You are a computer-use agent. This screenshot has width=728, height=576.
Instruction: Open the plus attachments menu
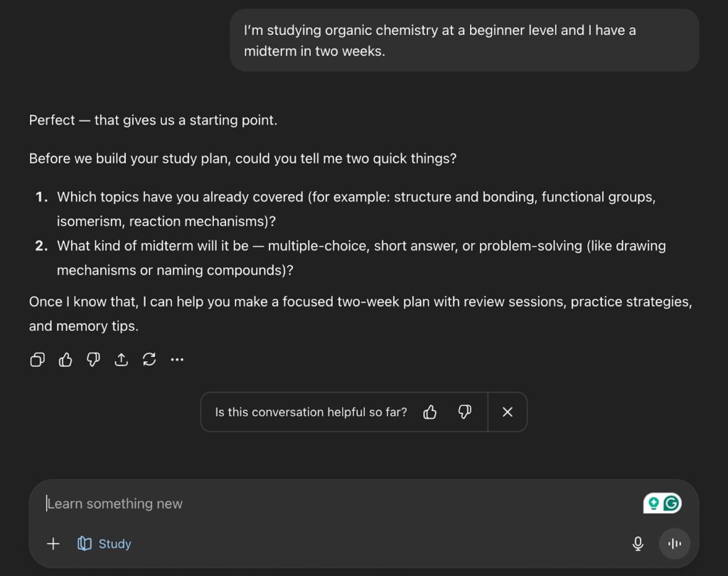pos(53,544)
